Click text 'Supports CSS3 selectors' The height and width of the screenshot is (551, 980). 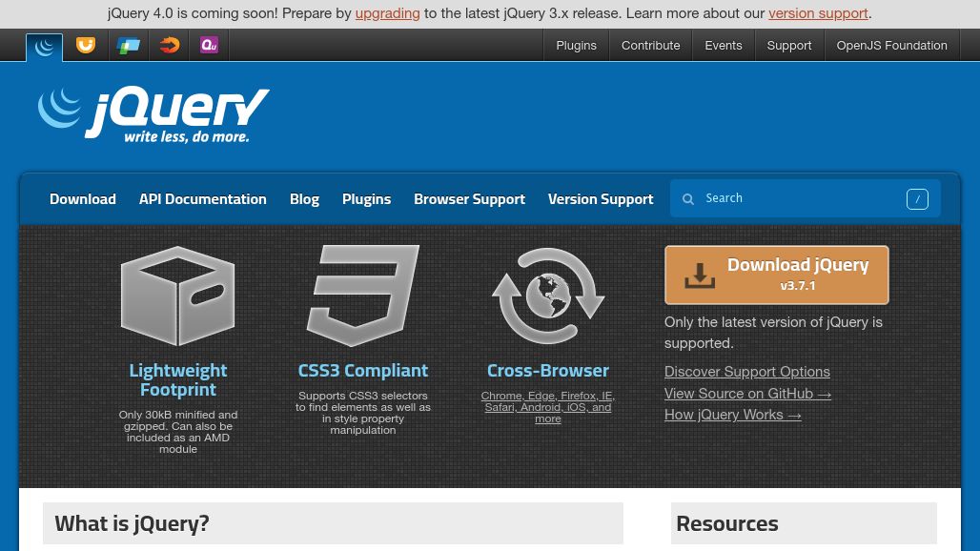tap(363, 396)
